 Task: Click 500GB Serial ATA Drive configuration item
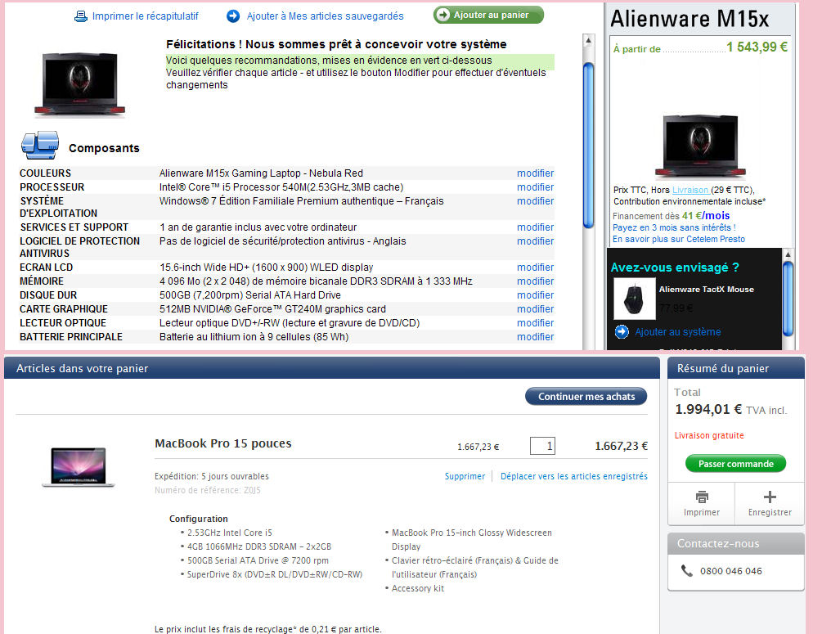(x=258, y=560)
